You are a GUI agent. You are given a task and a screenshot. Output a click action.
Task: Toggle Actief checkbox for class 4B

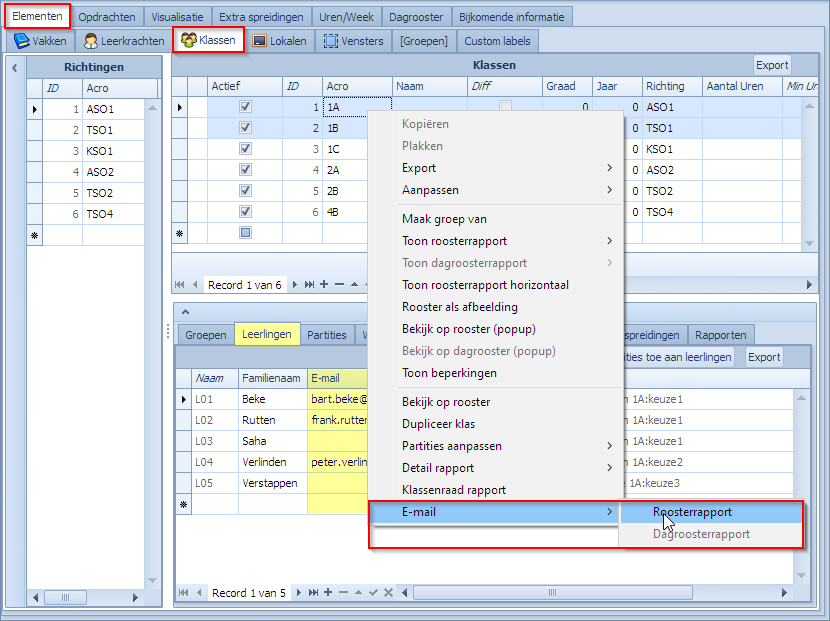click(x=245, y=212)
